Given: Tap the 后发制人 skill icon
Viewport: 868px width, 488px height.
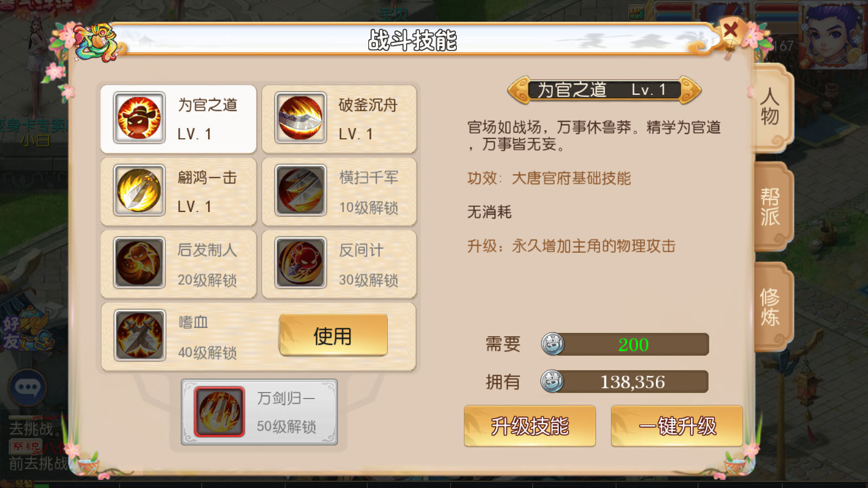Looking at the screenshot, I should pyautogui.click(x=139, y=263).
